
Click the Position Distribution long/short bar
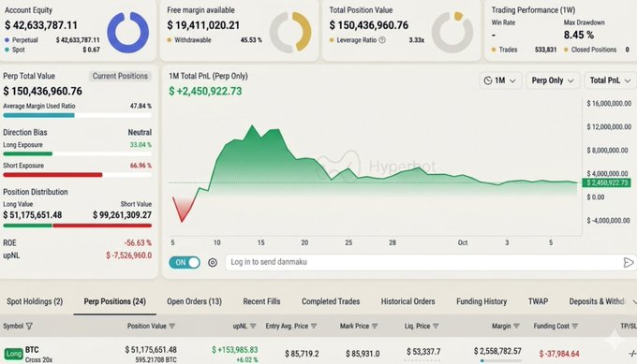(77, 226)
